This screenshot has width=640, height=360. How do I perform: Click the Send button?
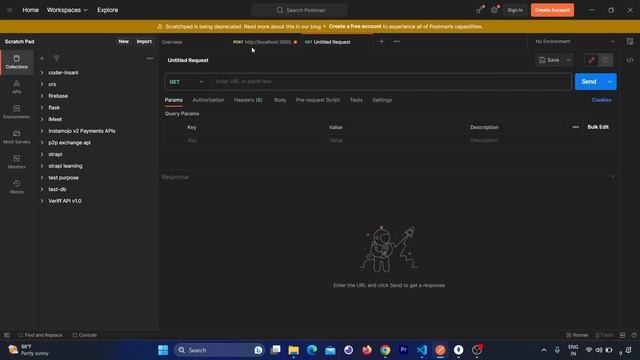[x=589, y=82]
